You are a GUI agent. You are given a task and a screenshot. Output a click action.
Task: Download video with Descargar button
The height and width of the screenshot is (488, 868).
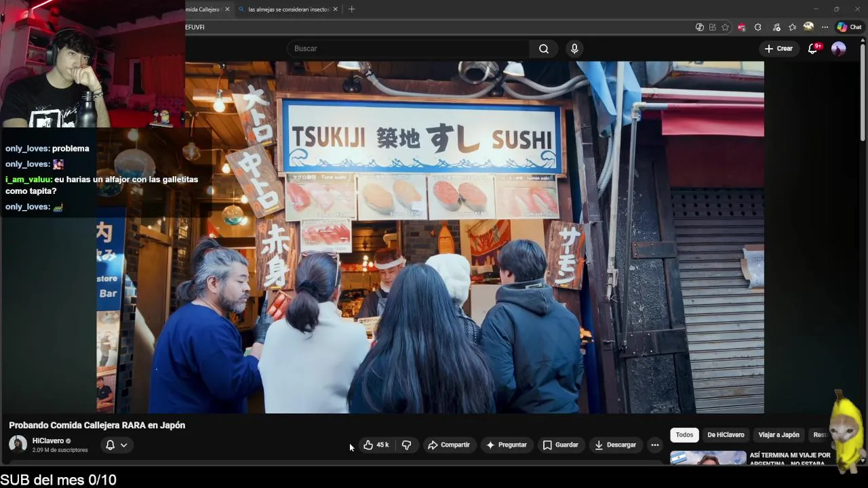tap(616, 445)
